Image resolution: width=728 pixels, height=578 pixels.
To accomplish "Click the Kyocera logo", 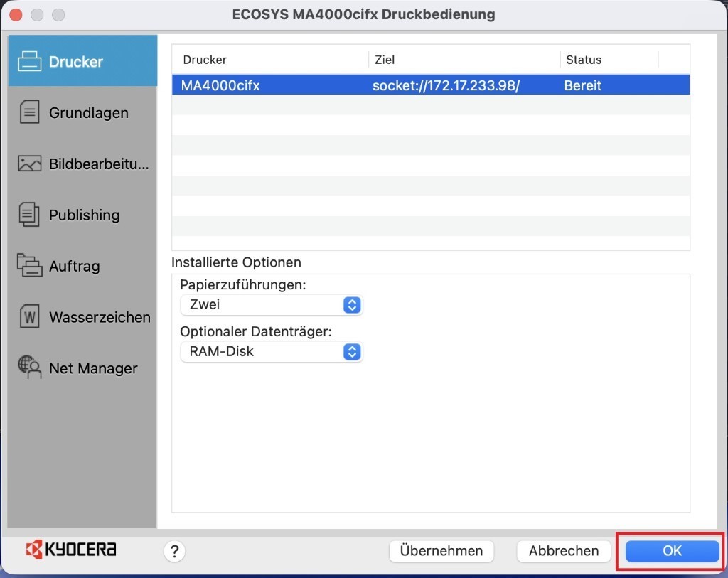I will coord(71,549).
